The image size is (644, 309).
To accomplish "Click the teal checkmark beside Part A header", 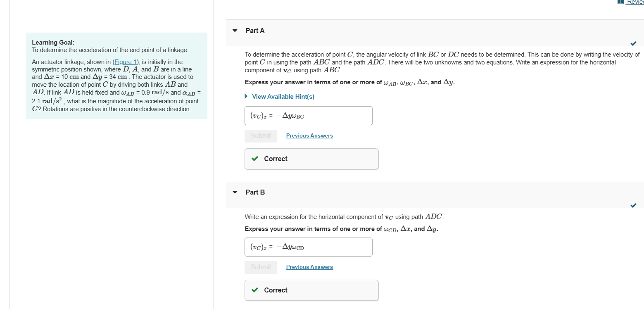I will tap(633, 43).
